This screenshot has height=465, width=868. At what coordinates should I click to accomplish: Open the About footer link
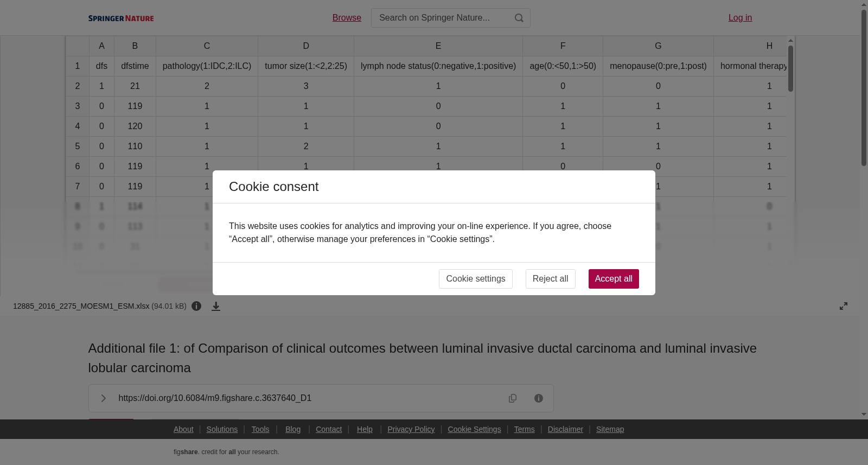[x=183, y=429]
